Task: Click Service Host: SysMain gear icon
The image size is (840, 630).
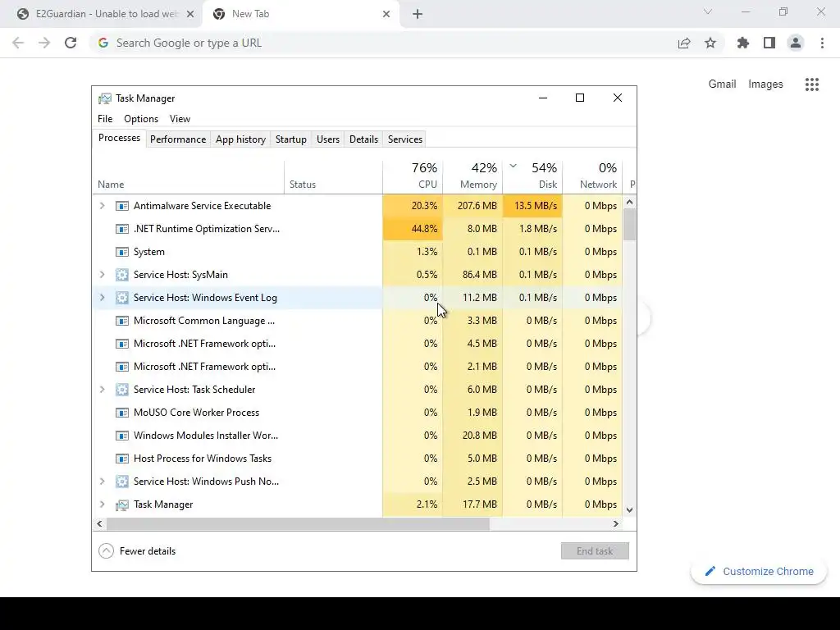Action: (x=122, y=275)
